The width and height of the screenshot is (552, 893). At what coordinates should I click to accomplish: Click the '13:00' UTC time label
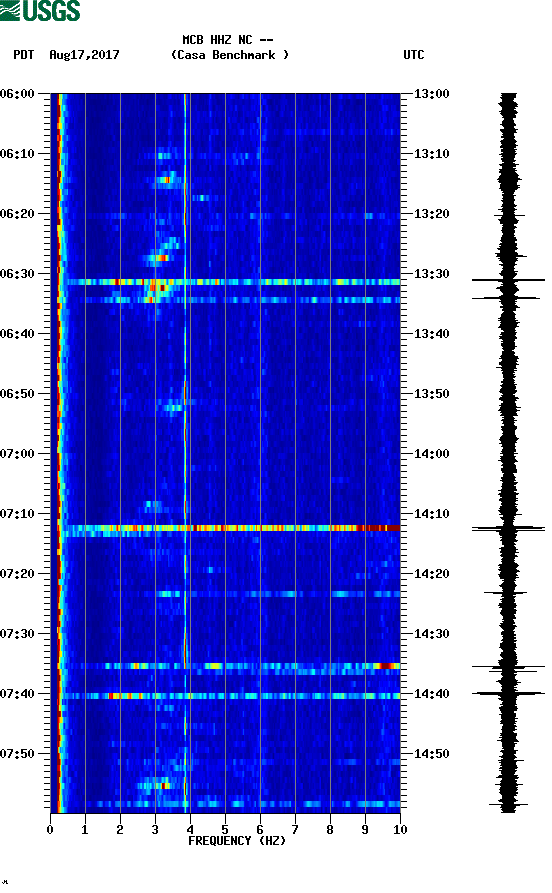point(431,93)
